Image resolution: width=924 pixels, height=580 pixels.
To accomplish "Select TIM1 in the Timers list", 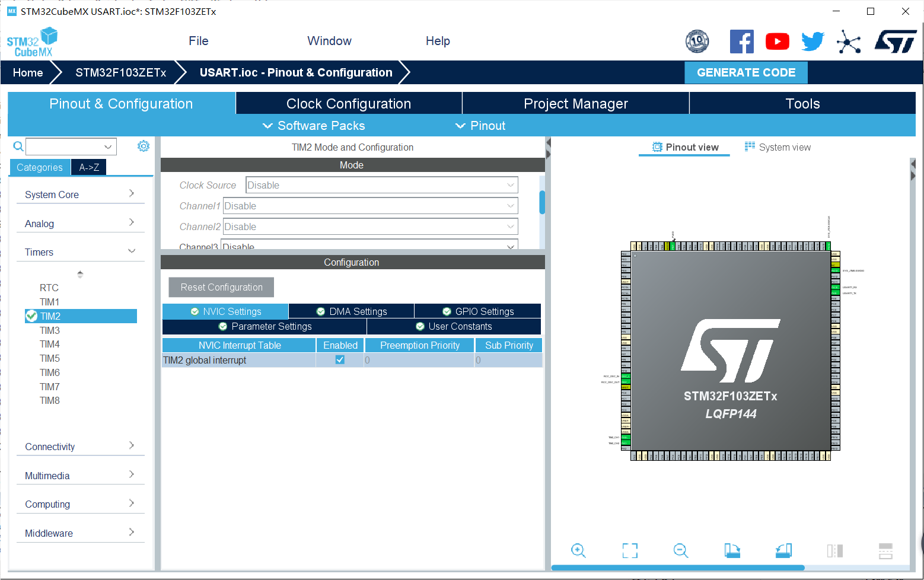I will [x=50, y=302].
